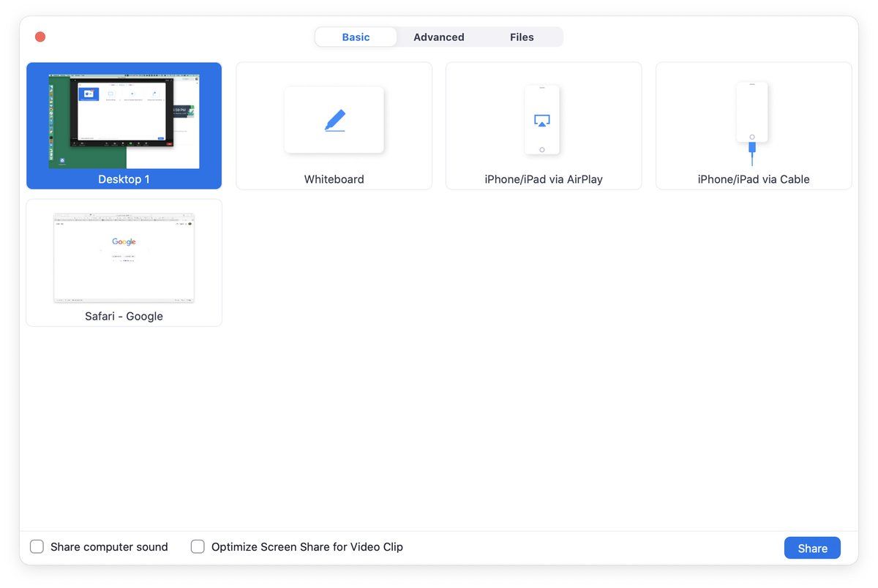This screenshot has width=878, height=588.
Task: Click the "Share computer sound" label text
Action: point(109,547)
